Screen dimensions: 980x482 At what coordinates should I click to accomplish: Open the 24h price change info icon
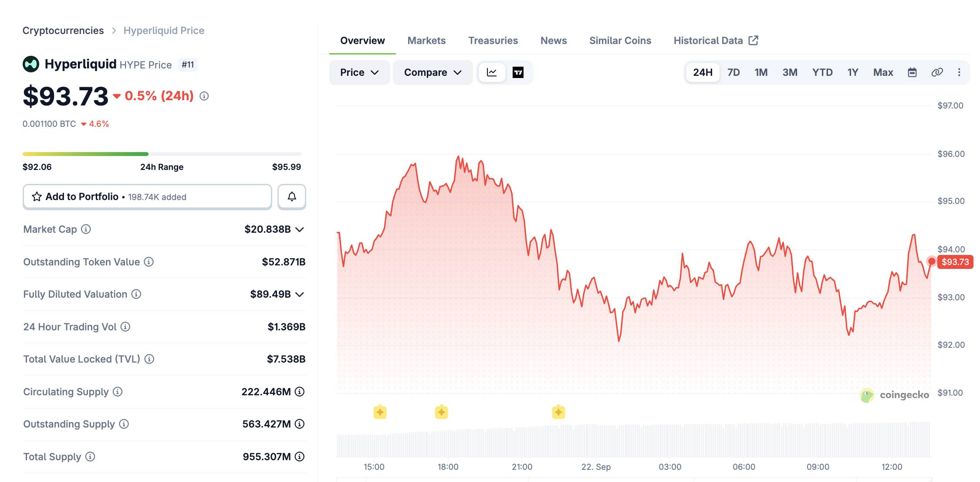point(204,96)
